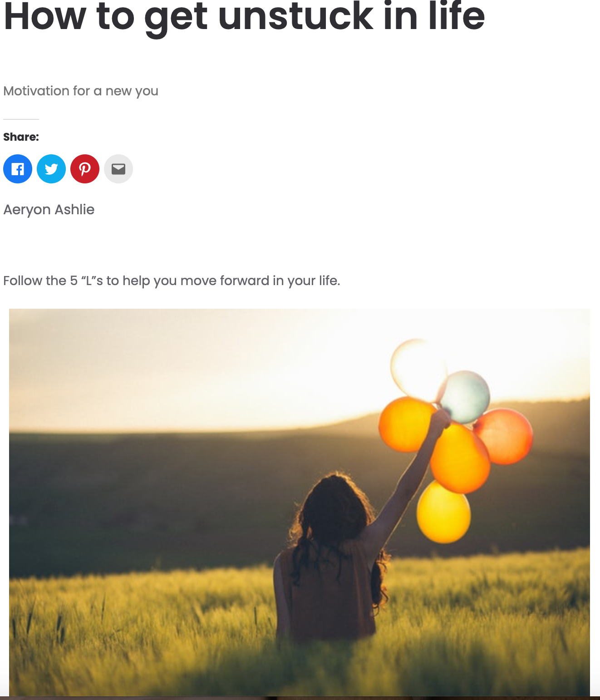Share the article via email icon
This screenshot has width=600, height=700.
[118, 169]
